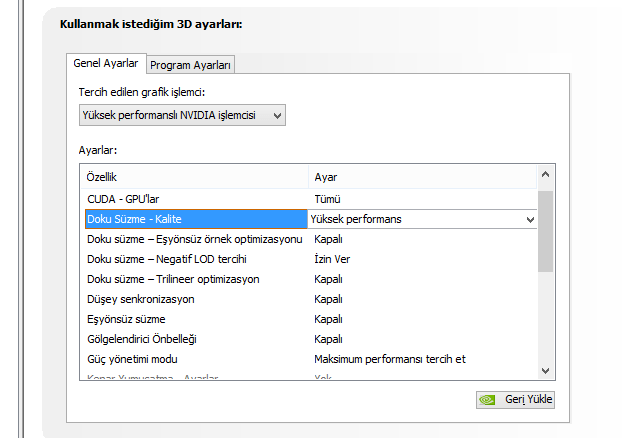Click Kapalı value for Eşyönsüz örnek optimizasyonu
Screen dimensions: 622x438
(x=328, y=239)
